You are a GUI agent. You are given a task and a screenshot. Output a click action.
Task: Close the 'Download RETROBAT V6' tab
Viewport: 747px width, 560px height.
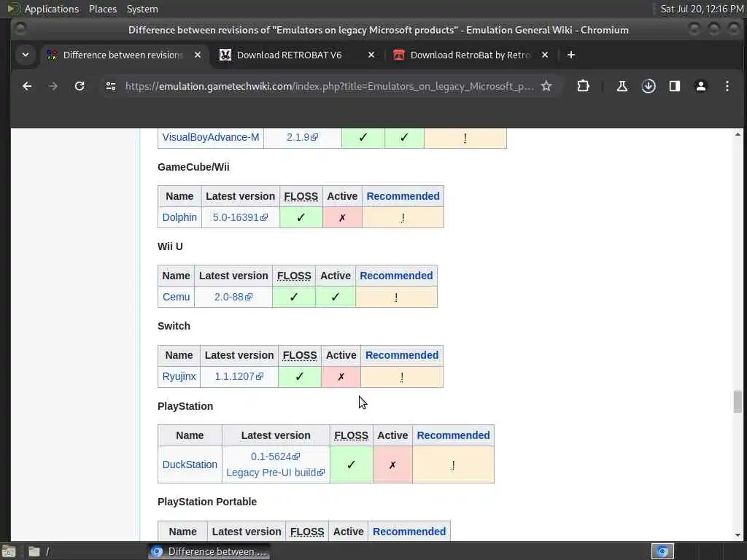pyautogui.click(x=371, y=55)
